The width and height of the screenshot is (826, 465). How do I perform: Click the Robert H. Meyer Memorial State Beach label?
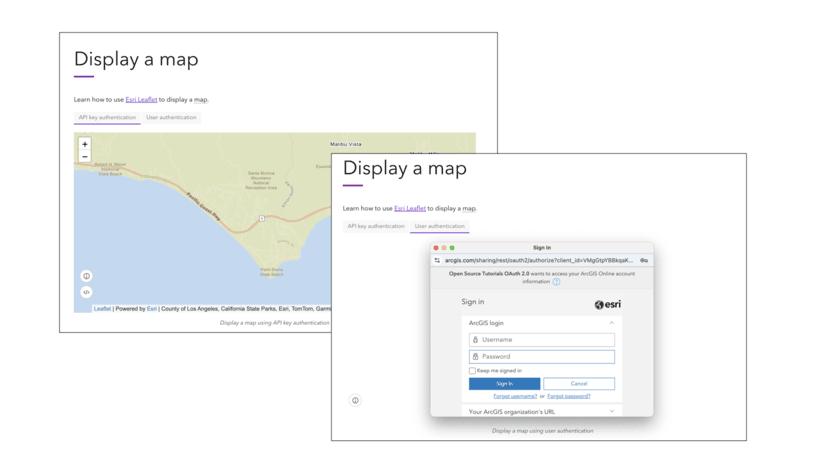(110, 169)
